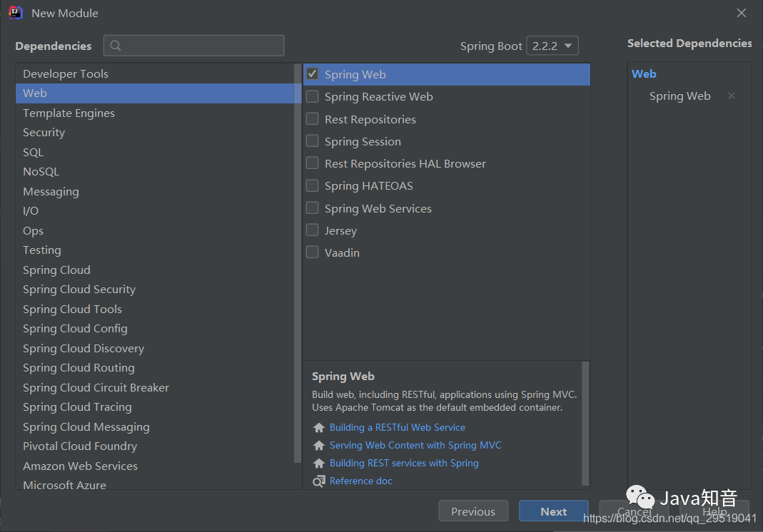Tick Rest Repositories HAL Browser checkbox
This screenshot has height=532, width=763.
point(313,163)
